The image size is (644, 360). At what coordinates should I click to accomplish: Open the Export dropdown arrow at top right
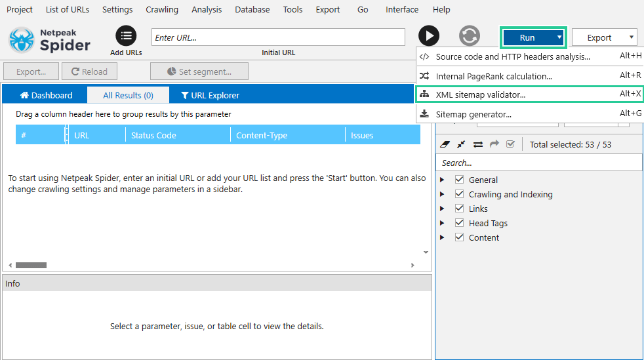pyautogui.click(x=632, y=37)
